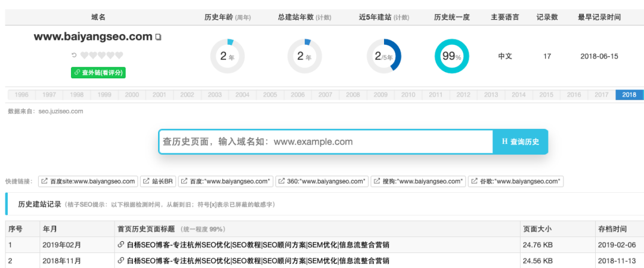Open the 谷歌:"www.baiyangseo.com" quick link
644x268 pixels.
click(516, 181)
